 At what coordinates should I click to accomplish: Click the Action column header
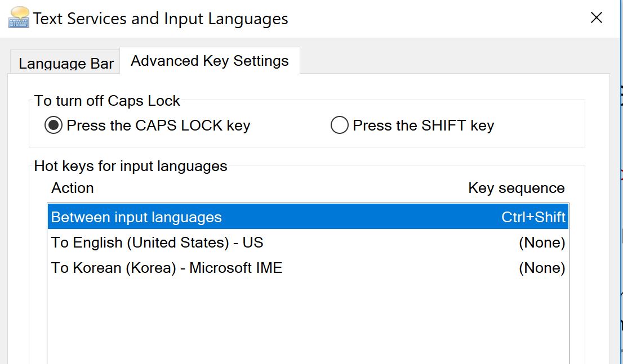pyautogui.click(x=72, y=188)
